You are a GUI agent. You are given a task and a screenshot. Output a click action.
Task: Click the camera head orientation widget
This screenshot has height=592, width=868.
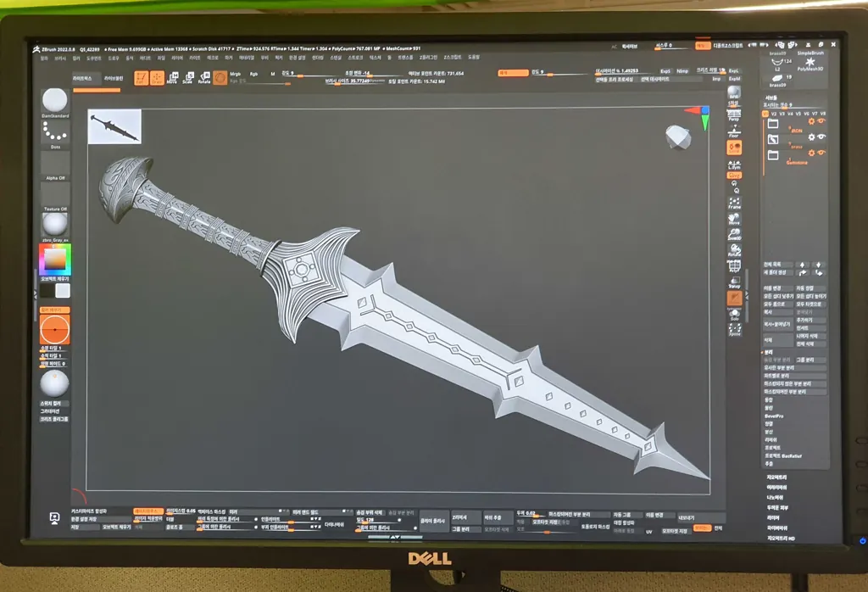pyautogui.click(x=677, y=137)
